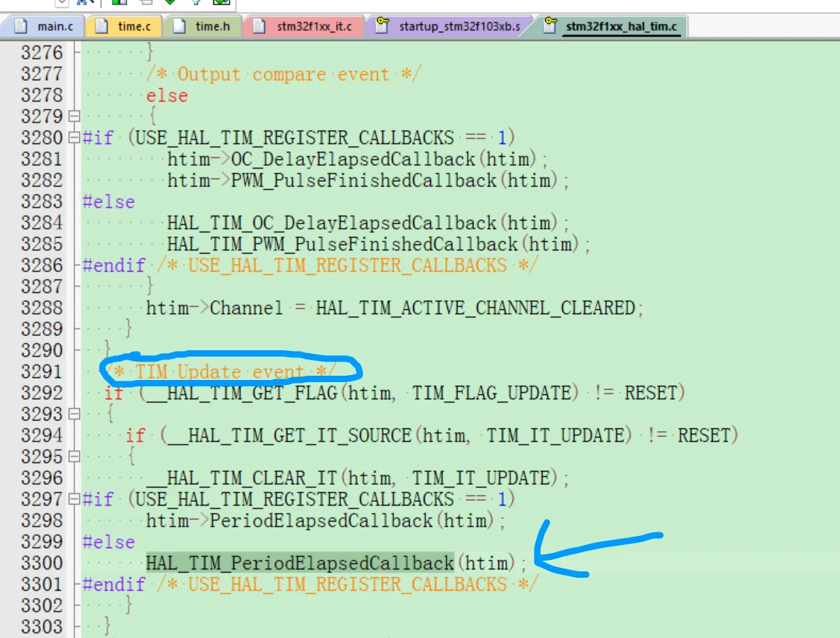Viewport: 840px width, 638px height.
Task: Click the #endif directive on line 3301
Action: (113, 584)
